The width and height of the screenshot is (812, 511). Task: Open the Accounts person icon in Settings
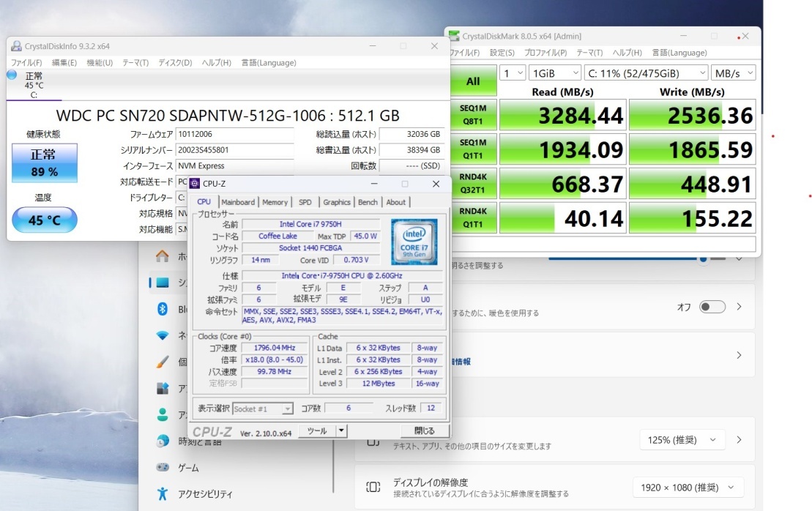(162, 414)
